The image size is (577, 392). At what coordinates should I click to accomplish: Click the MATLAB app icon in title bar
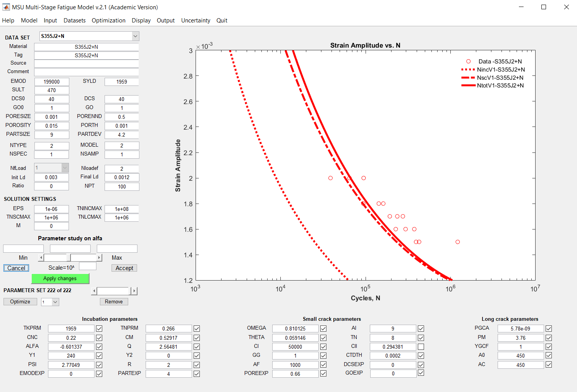[6, 7]
